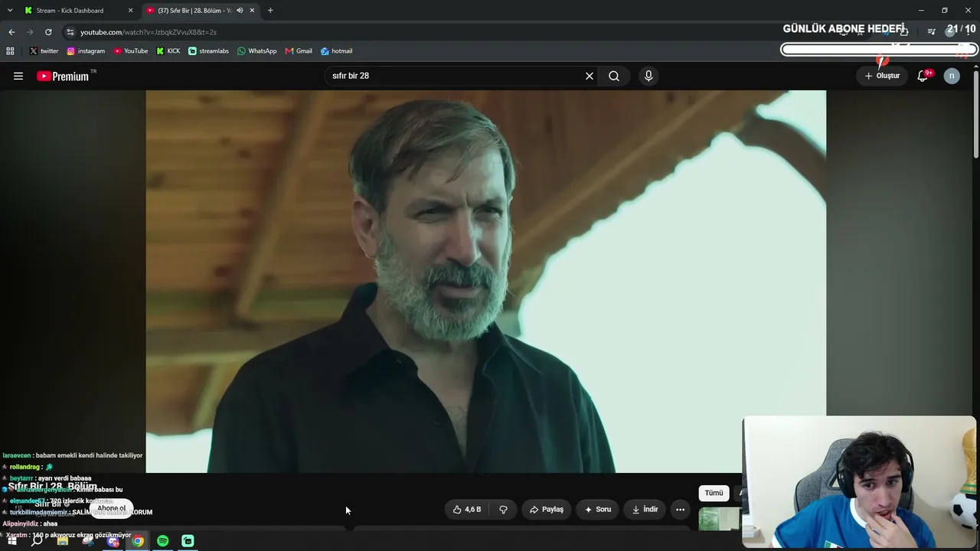Open the media controls icon in Chrome toolbar
The image size is (980, 551).
tap(931, 32)
